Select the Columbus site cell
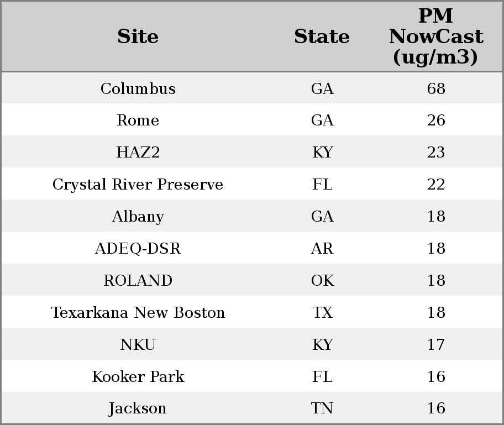Screen dimensions: 504x425 click(138, 88)
